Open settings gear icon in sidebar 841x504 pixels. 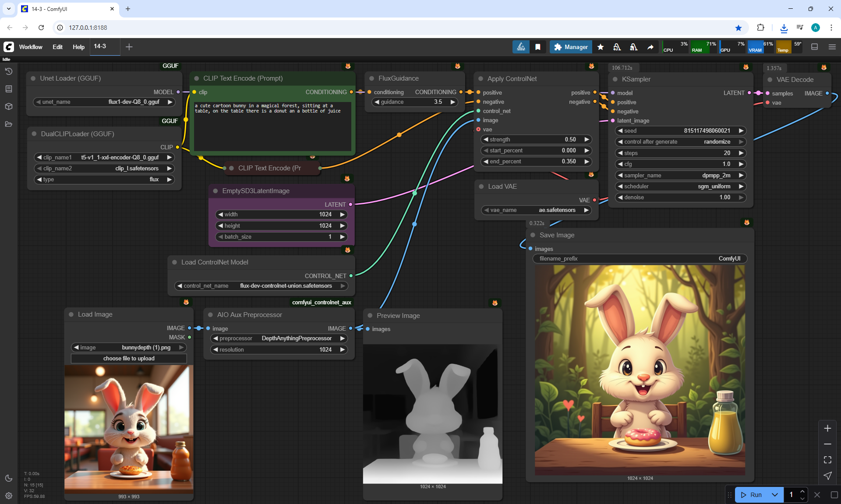[x=9, y=496]
